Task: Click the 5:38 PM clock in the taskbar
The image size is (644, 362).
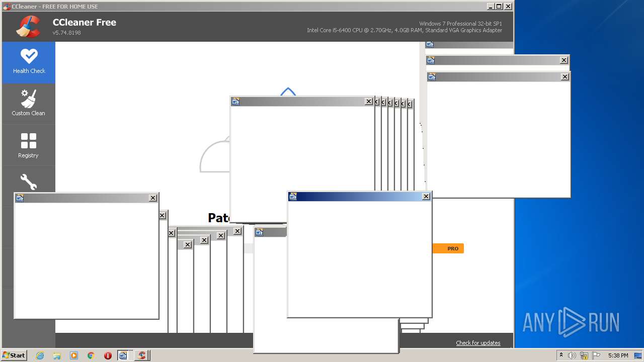Action: (618, 355)
